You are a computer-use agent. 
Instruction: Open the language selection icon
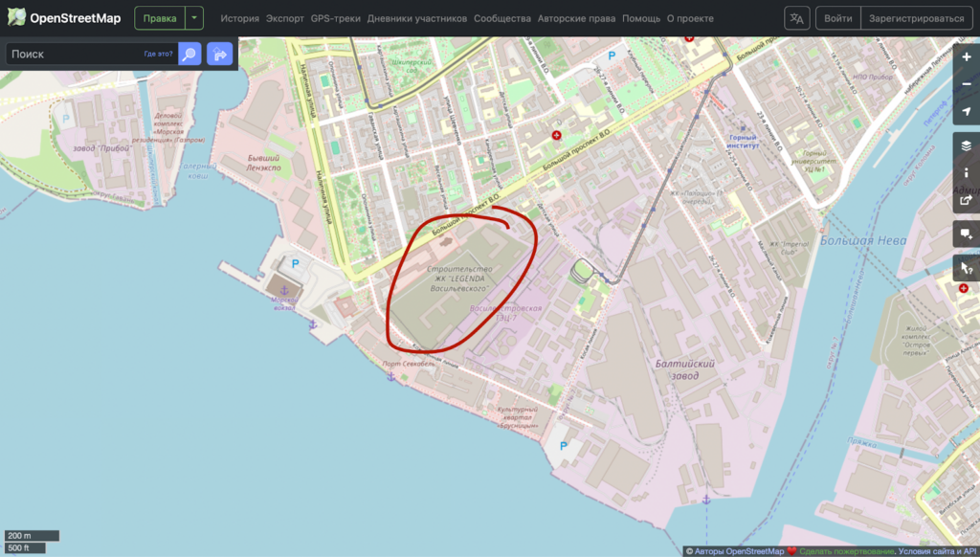point(797,18)
